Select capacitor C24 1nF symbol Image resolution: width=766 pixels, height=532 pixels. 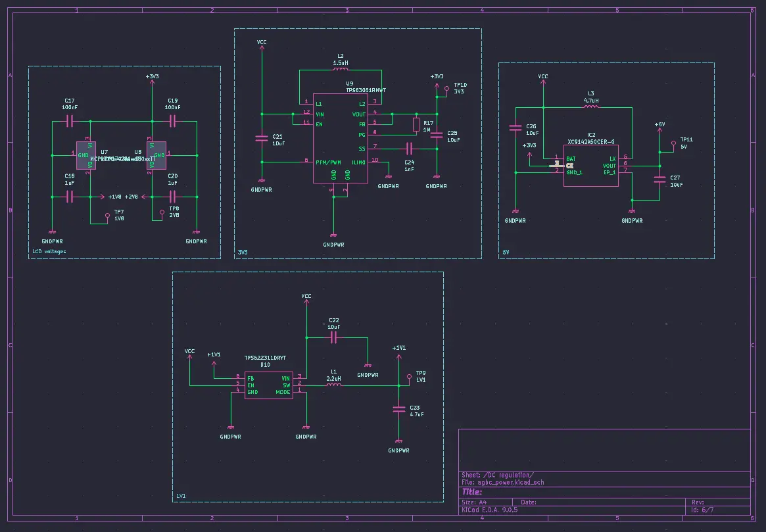tap(410, 149)
